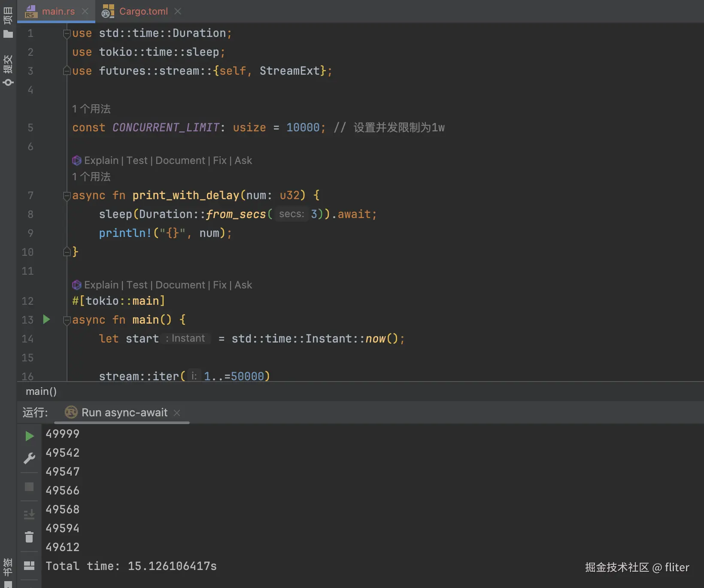
Task: Open run configuration settings wrench
Action: [29, 458]
